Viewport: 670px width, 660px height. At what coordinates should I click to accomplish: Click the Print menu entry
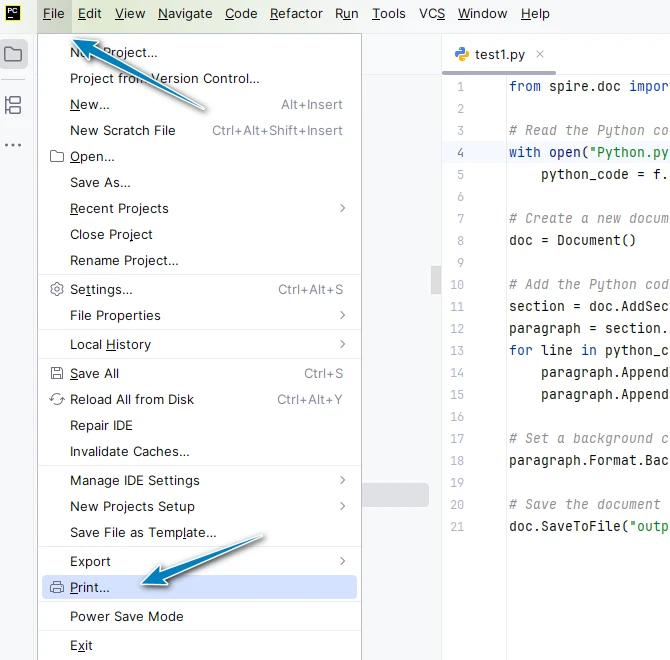[x=90, y=588]
